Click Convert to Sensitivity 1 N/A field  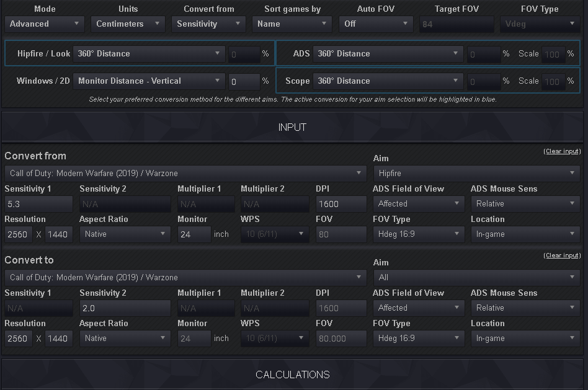click(x=38, y=308)
